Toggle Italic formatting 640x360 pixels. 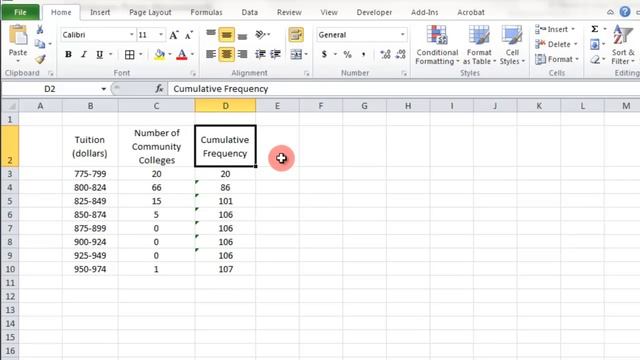tap(84, 54)
